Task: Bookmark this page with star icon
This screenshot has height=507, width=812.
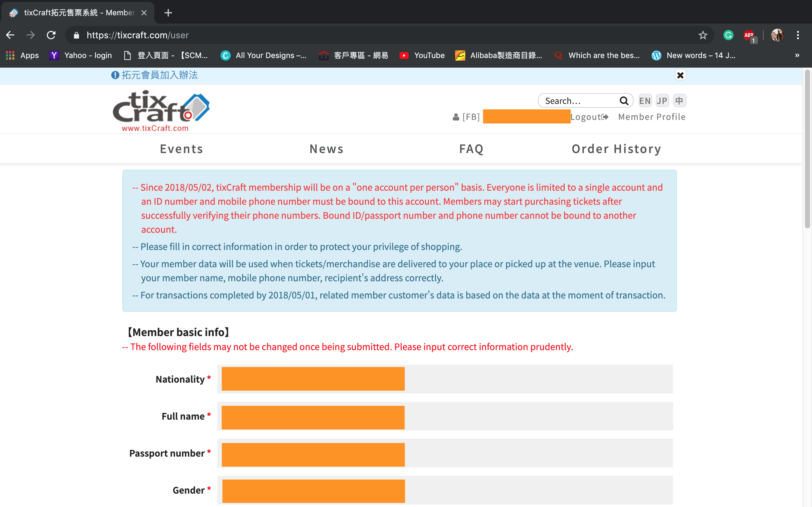Action: [703, 35]
